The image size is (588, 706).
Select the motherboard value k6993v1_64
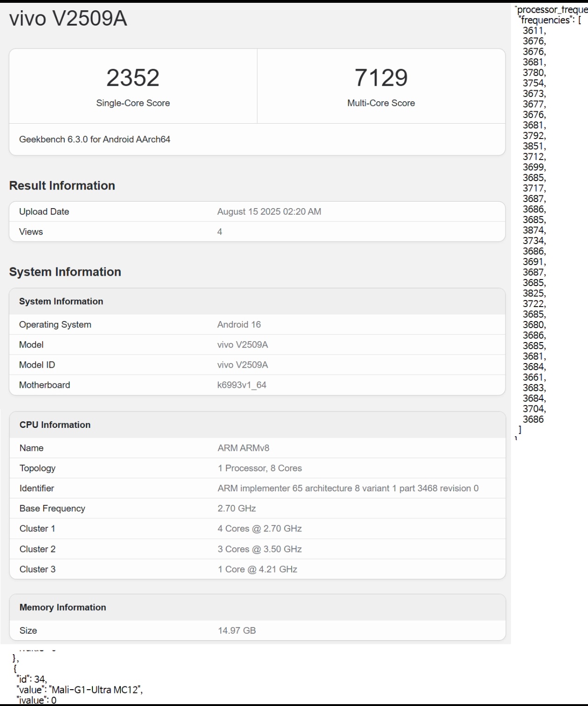click(x=242, y=385)
